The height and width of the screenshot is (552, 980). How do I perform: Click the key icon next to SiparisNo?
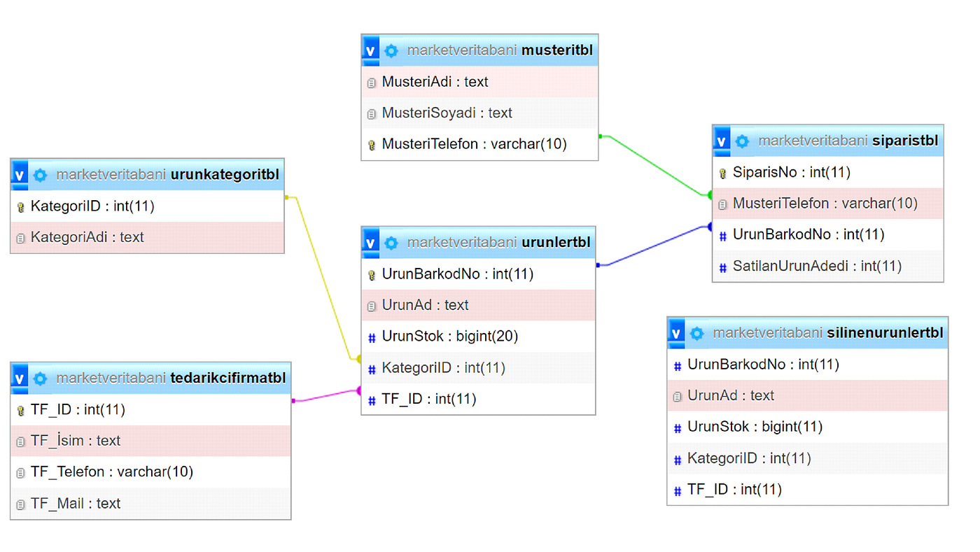723,174
